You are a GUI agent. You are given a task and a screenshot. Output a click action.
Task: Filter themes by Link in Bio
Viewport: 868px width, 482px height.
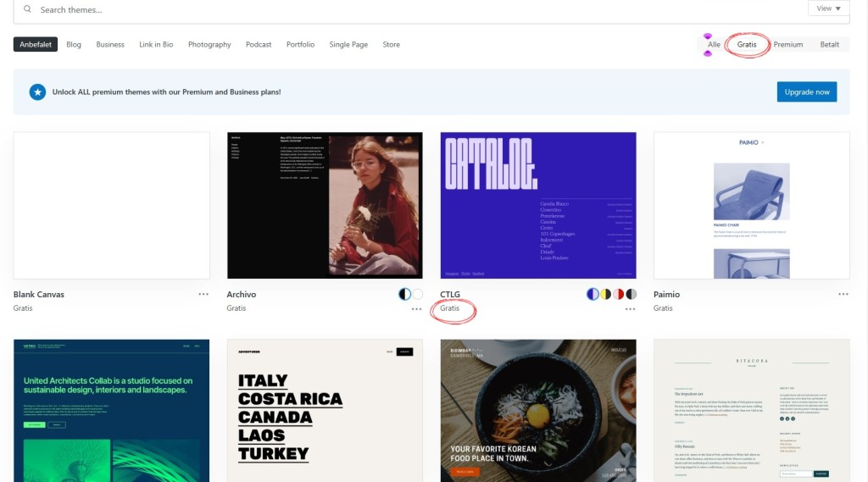156,44
